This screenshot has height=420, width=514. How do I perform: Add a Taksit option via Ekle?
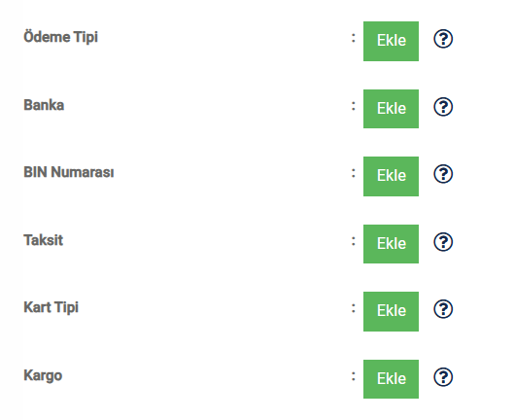pos(391,244)
